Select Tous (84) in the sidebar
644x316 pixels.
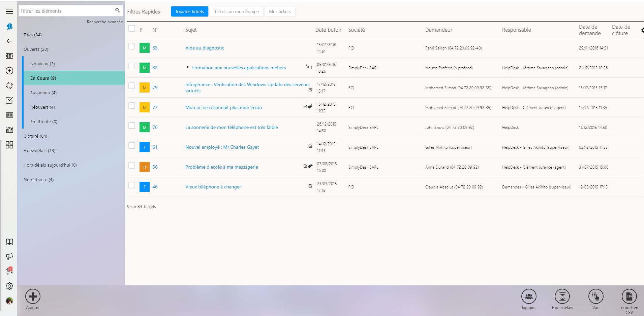33,35
